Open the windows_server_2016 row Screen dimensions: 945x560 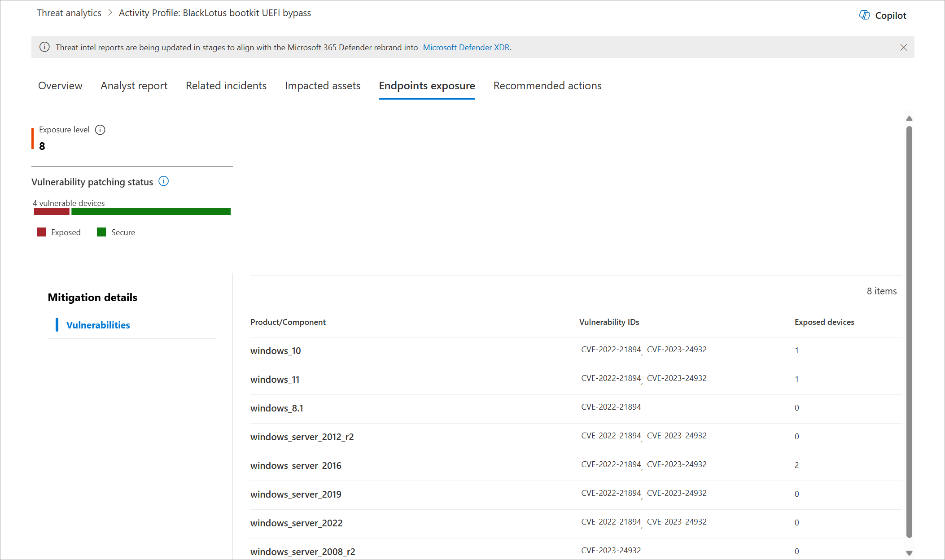pyautogui.click(x=296, y=466)
